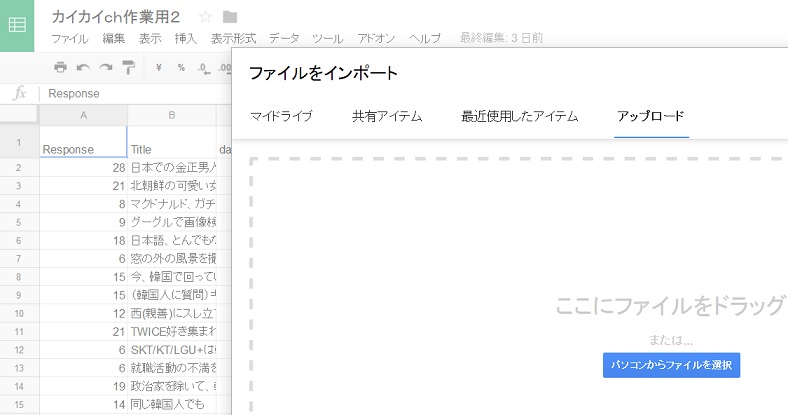Open the 表示形式 menu
This screenshot has height=415, width=788.
[233, 39]
